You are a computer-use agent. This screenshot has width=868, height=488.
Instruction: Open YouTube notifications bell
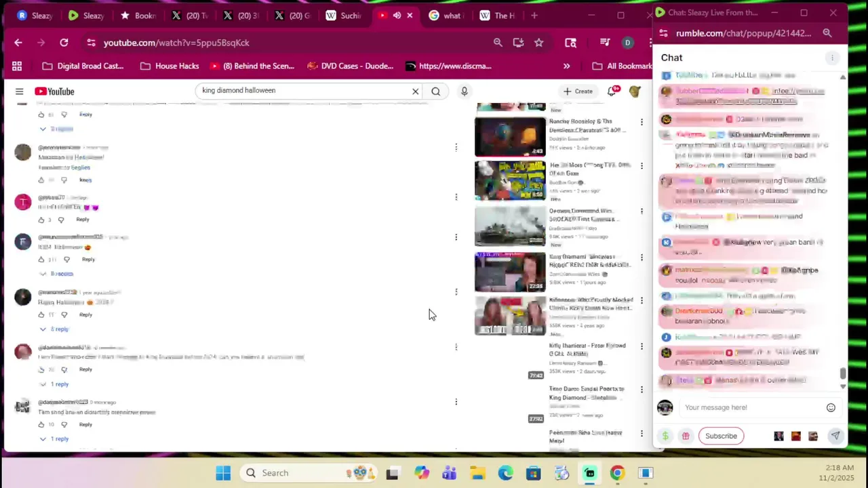click(612, 91)
